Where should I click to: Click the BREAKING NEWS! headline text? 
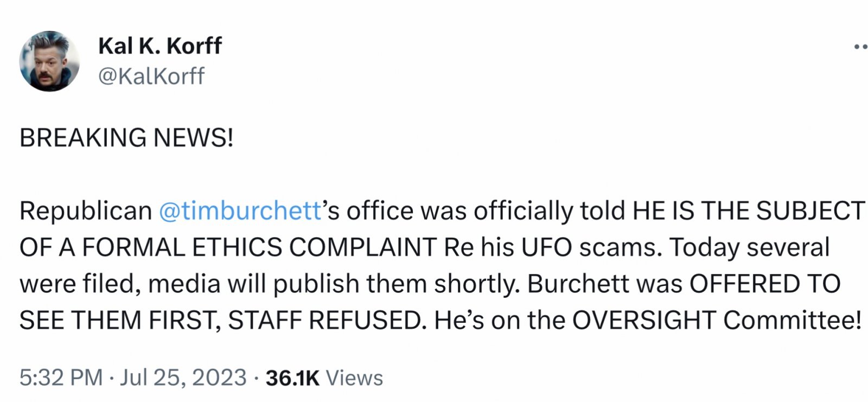(x=126, y=138)
